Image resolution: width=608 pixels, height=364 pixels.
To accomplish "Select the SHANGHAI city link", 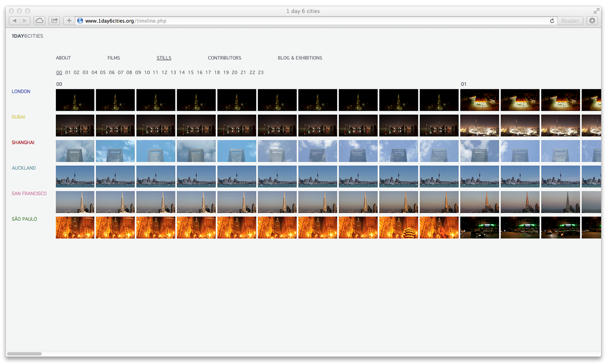I will coord(23,143).
